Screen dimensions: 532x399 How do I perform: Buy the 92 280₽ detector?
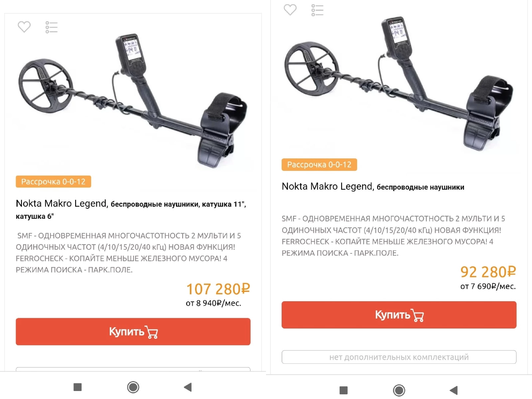399,315
